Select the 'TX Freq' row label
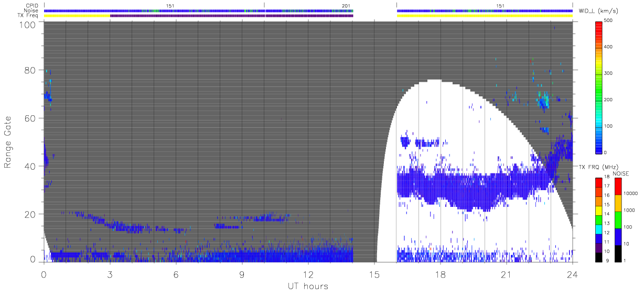This screenshot has width=644, height=297. 29,16
